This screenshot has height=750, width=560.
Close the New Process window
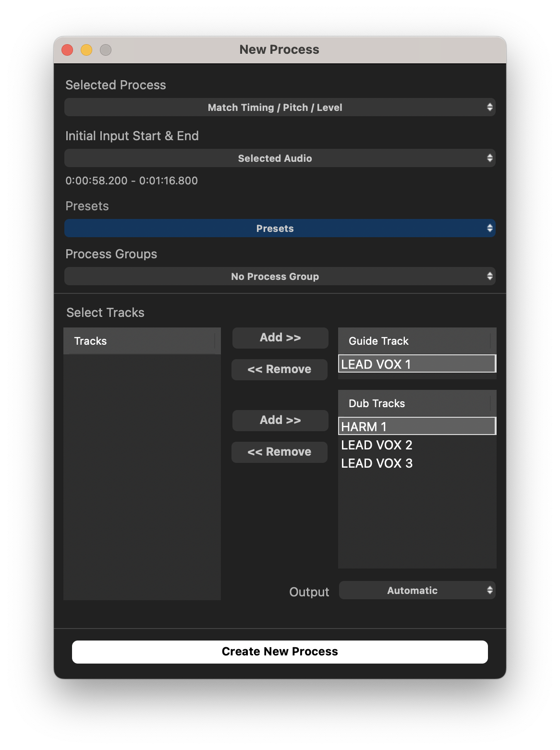pos(67,50)
